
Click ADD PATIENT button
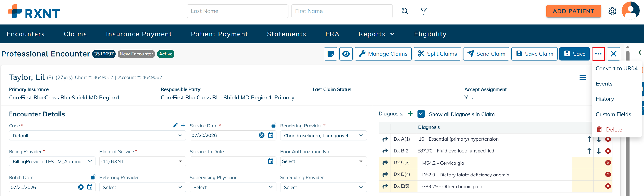tap(574, 11)
